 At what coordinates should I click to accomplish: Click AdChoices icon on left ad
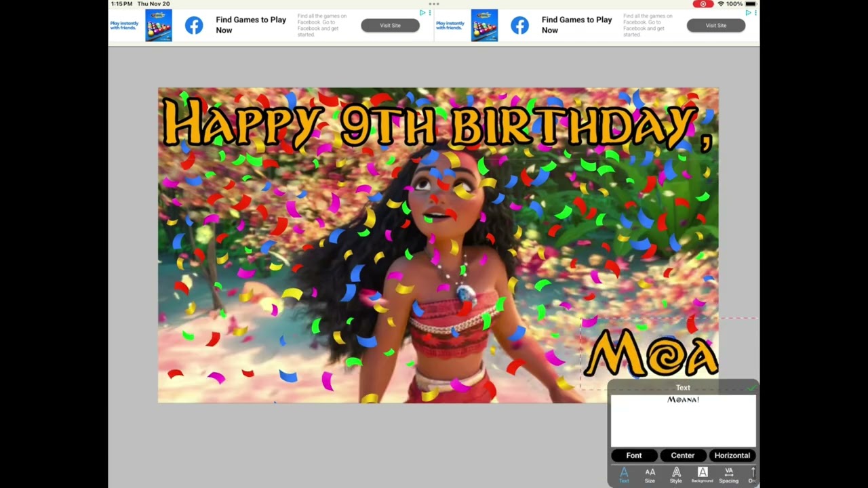(x=422, y=12)
